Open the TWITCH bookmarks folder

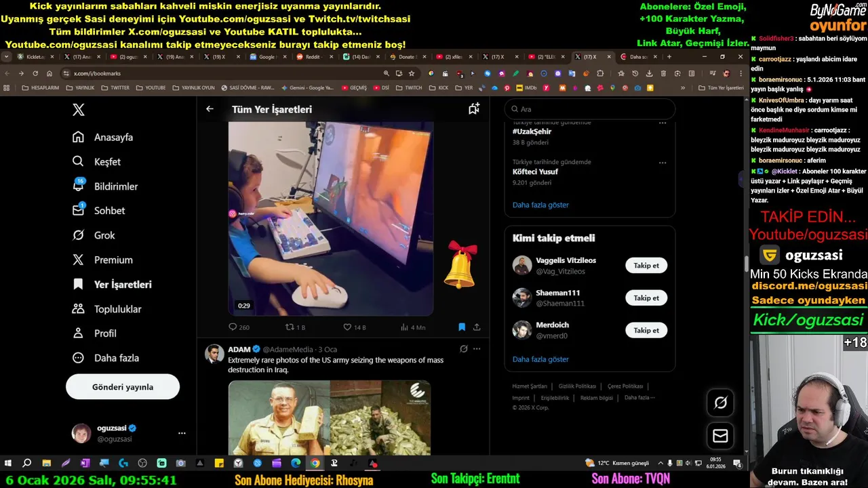(x=408, y=88)
